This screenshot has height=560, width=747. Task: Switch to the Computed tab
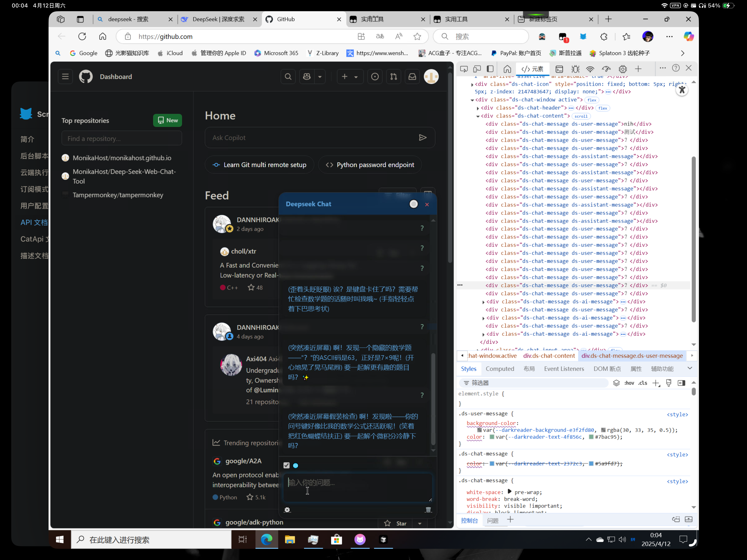(x=500, y=369)
